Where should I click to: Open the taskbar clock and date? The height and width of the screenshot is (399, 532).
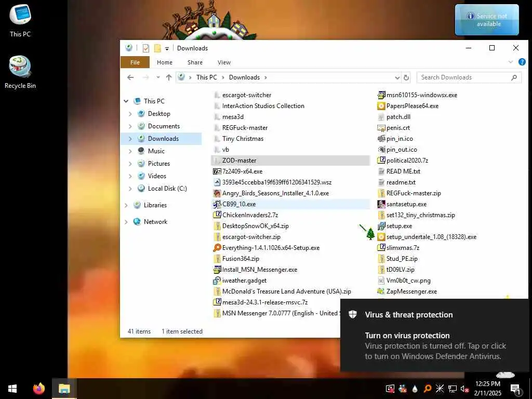pos(487,389)
